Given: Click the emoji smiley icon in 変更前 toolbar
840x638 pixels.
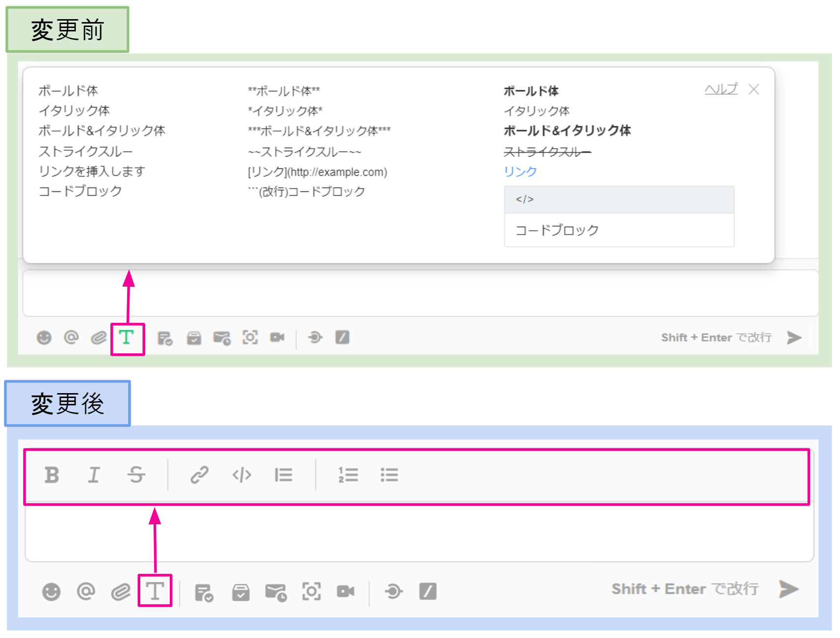Looking at the screenshot, I should coord(44,338).
